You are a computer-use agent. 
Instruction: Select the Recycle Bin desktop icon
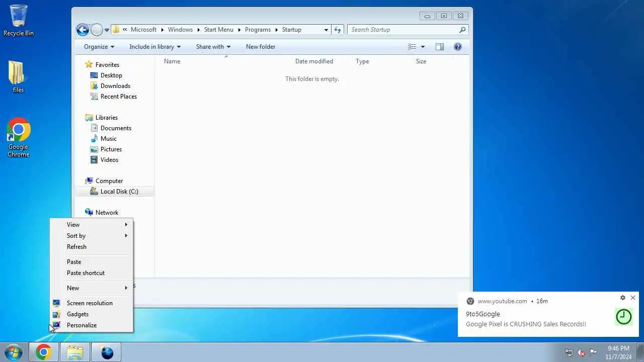(19, 21)
